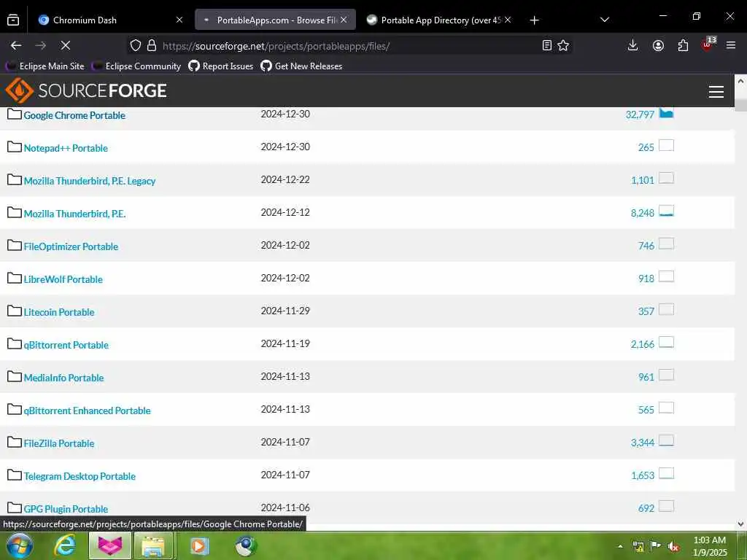Close the Chromium Dash tab
747x560 pixels.
179,20
